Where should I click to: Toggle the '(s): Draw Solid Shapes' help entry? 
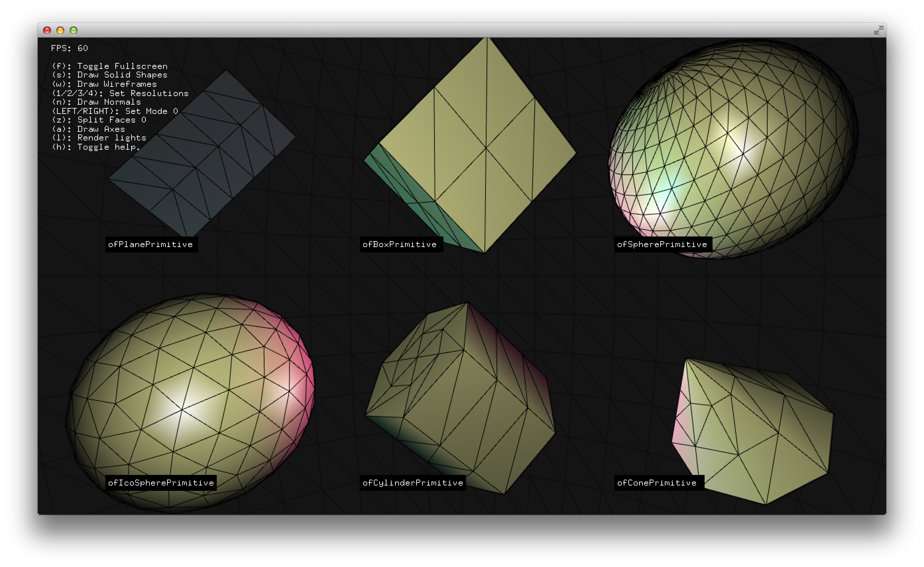[x=110, y=75]
